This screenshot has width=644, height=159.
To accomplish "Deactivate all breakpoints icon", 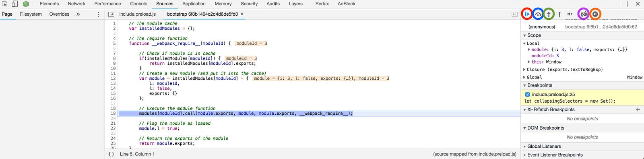I will [x=584, y=14].
